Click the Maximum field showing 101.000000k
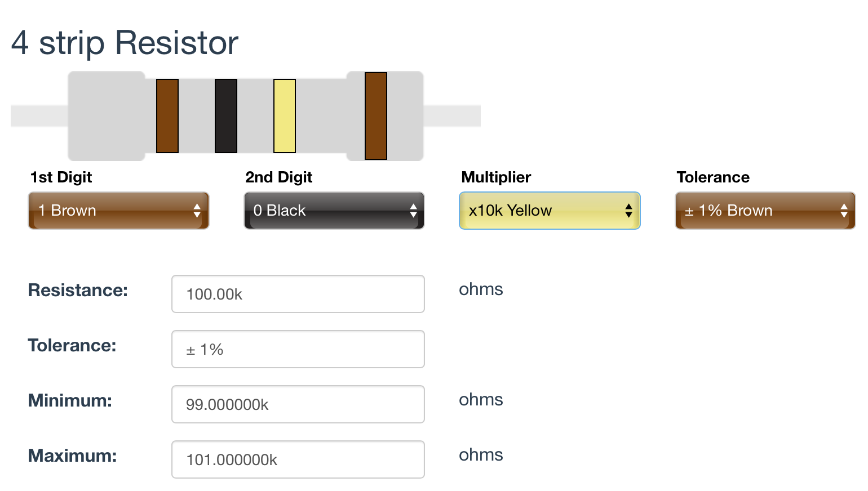Viewport: 868px width, 491px height. [298, 459]
